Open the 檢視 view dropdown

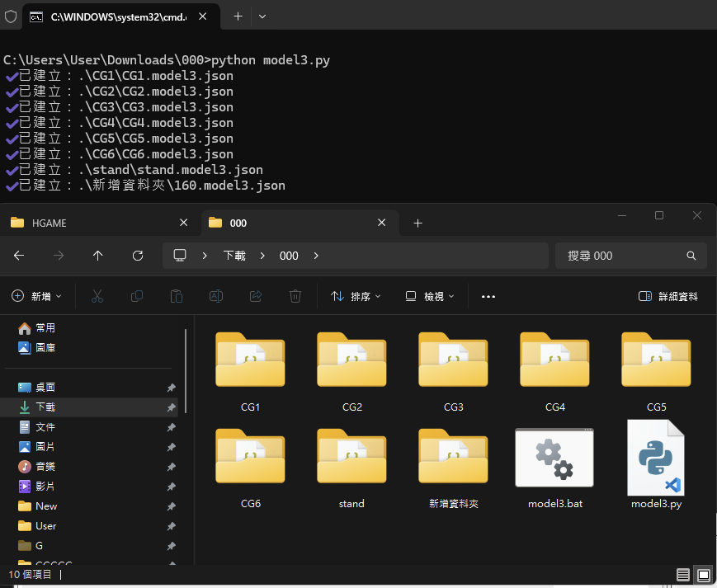430,296
